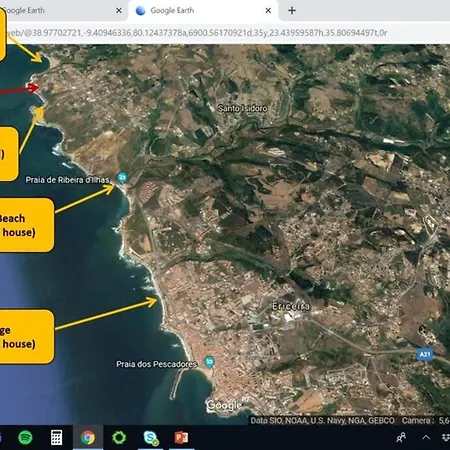The height and width of the screenshot is (450, 450).
Task: Close the active Google Earth tab
Action: click(268, 11)
